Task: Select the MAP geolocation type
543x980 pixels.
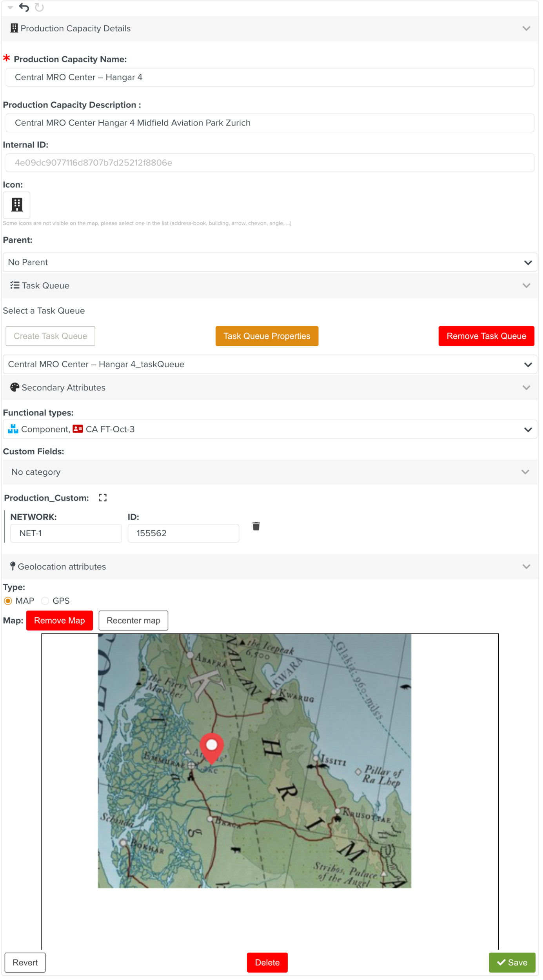Action: (x=8, y=601)
